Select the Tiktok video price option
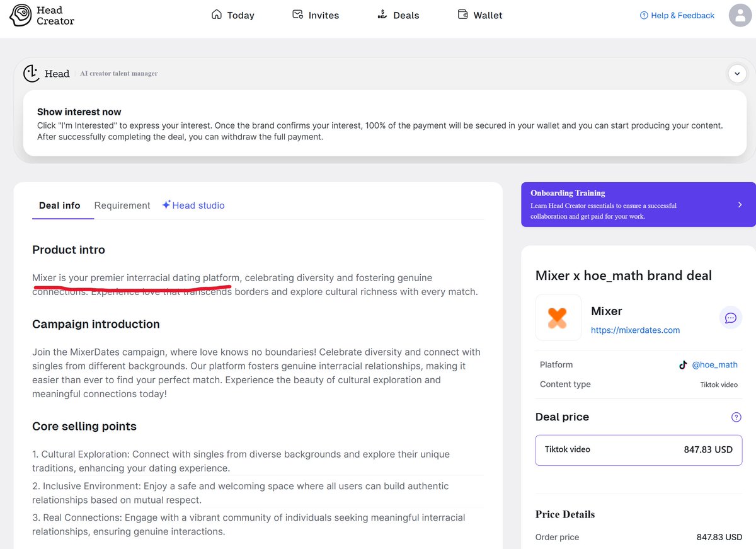The width and height of the screenshot is (756, 549). tap(639, 450)
